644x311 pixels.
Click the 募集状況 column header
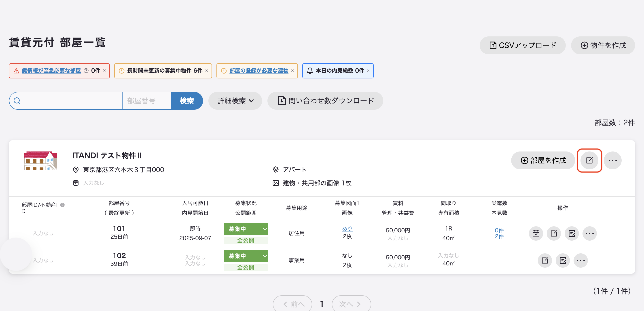click(x=246, y=203)
